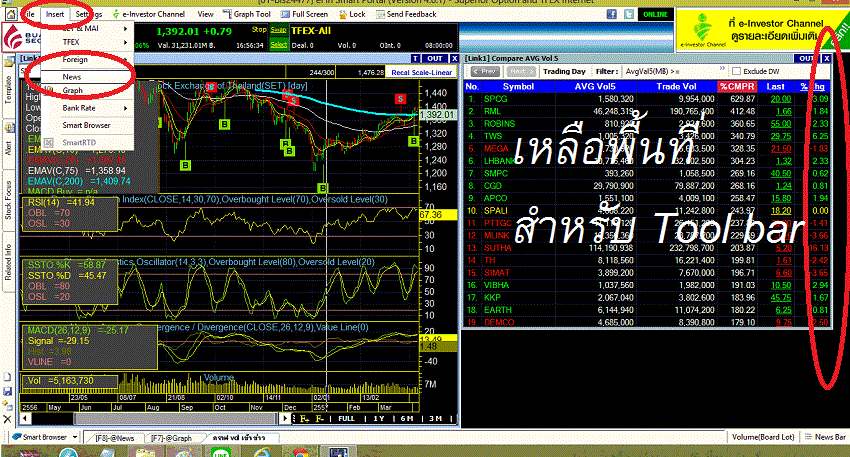Click the Select button beside TFEX-All
The height and width of the screenshot is (457, 850).
(x=278, y=45)
